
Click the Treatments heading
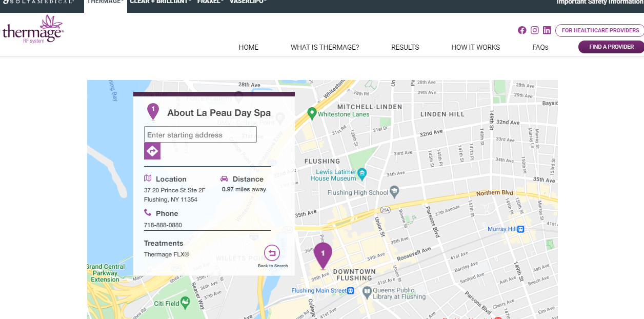(x=164, y=243)
